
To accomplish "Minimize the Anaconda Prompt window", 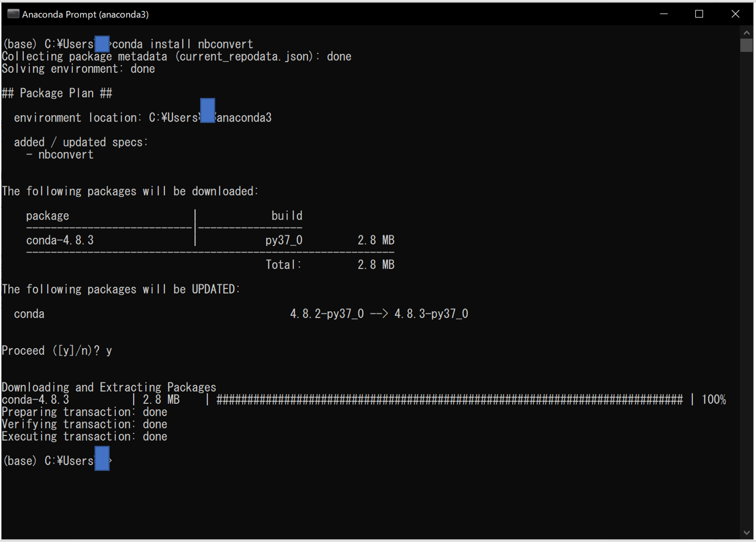I will point(664,14).
